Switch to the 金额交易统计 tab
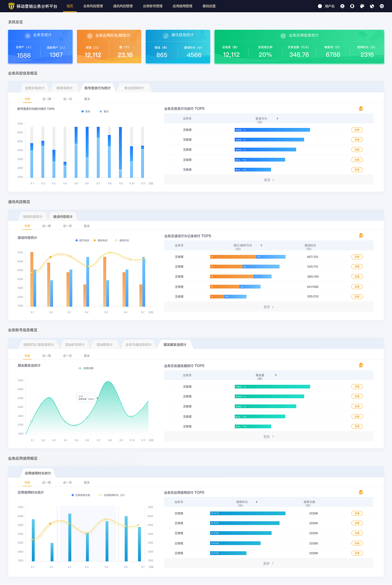The height and width of the screenshot is (585, 392). coord(35,88)
